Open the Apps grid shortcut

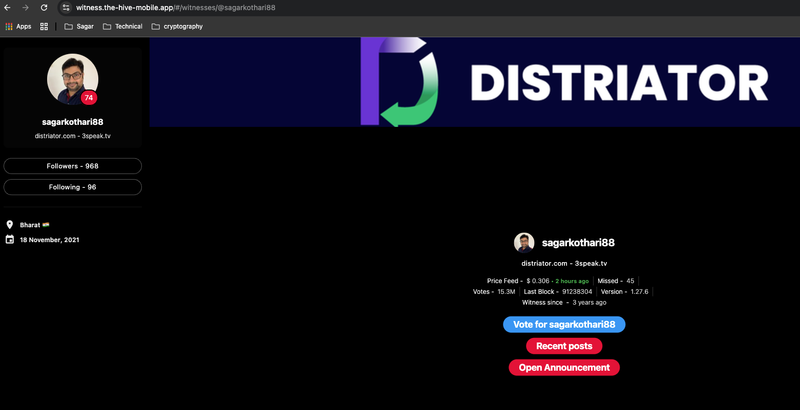pyautogui.click(x=18, y=26)
